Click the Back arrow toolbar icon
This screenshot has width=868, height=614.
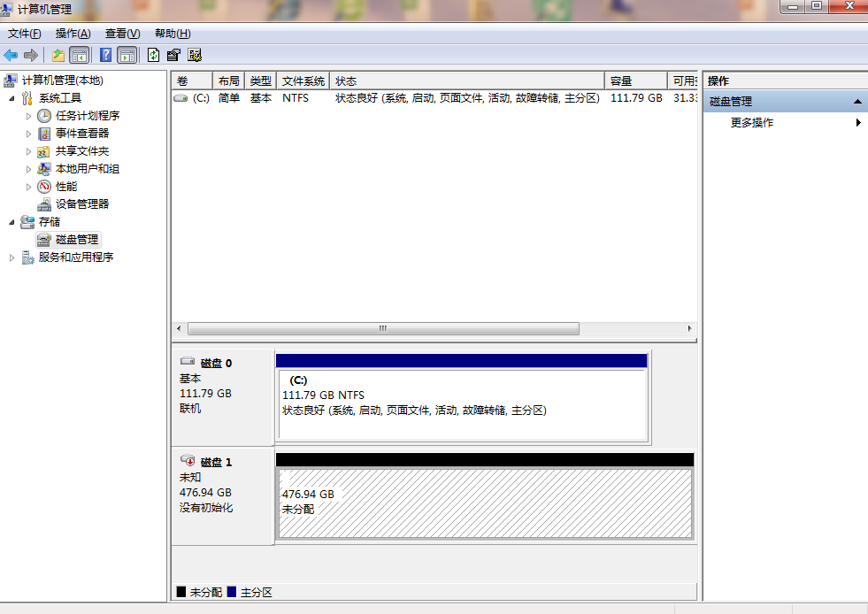(x=11, y=55)
